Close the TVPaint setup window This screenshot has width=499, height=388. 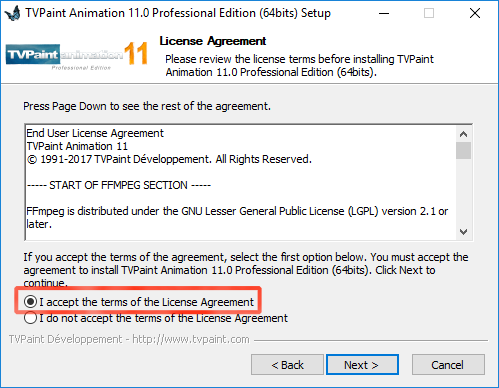pyautogui.click(x=475, y=13)
